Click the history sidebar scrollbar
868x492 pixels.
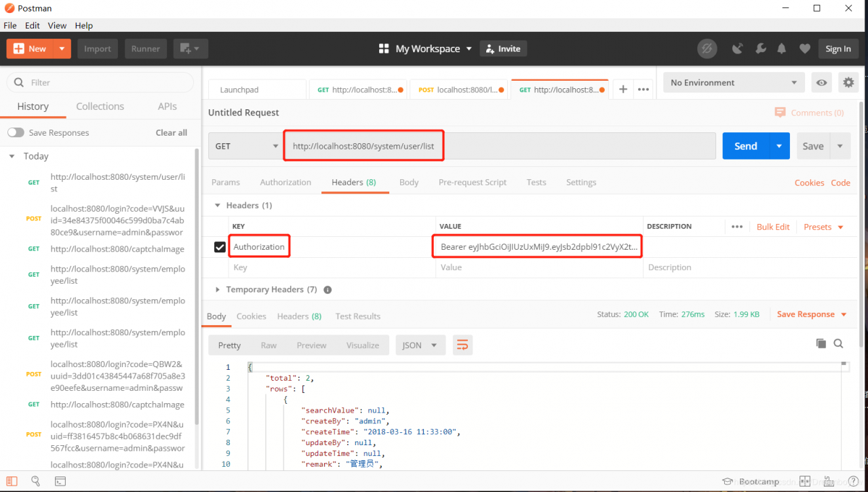197,285
